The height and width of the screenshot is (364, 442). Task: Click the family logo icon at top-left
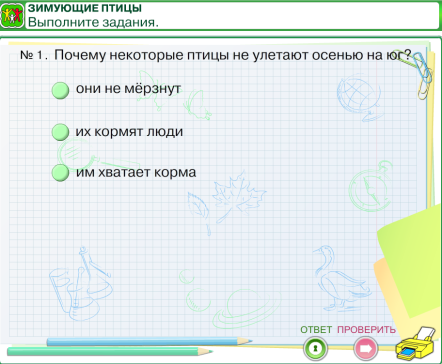[x=12, y=15]
